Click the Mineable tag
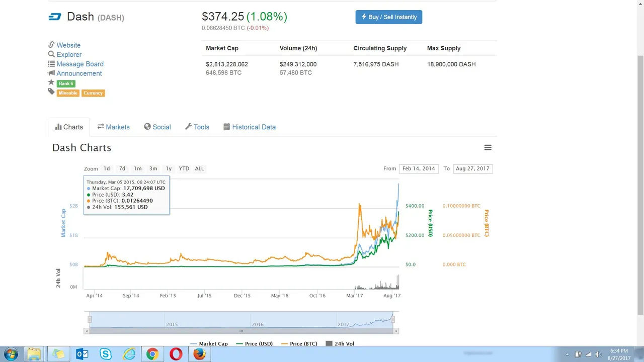The height and width of the screenshot is (362, 644). (x=67, y=93)
